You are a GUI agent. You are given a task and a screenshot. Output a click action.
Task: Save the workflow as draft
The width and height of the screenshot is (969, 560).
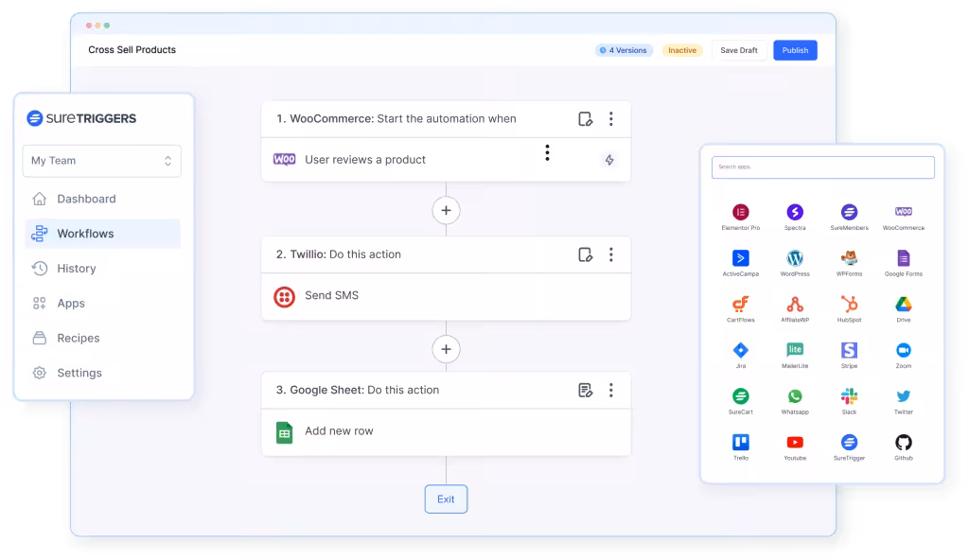[739, 49]
